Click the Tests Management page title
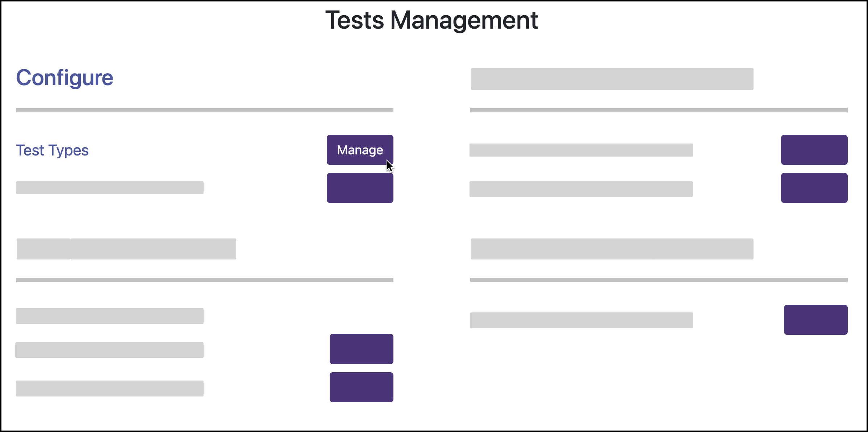This screenshot has height=432, width=868. coord(432,20)
